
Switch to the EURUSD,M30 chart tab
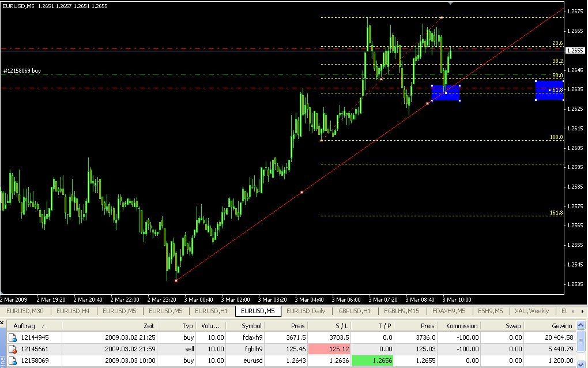[x=25, y=311]
